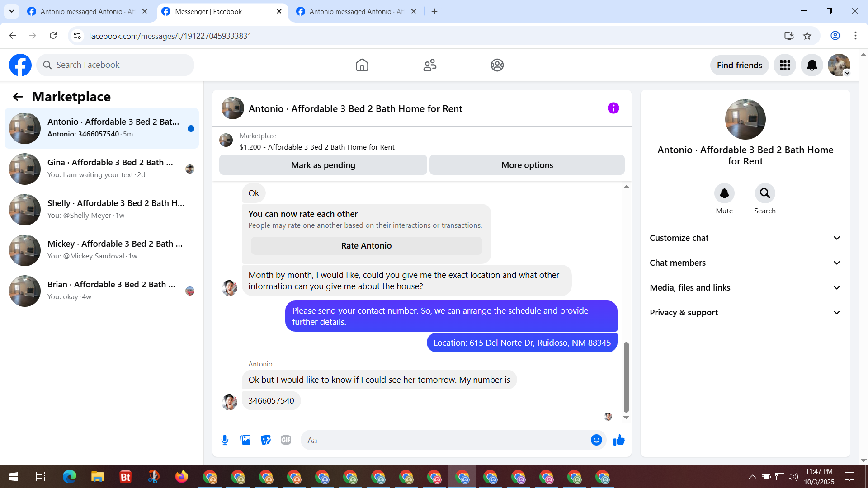Expand the Privacy & support section
Viewport: 868px width, 488px height.
tap(745, 313)
